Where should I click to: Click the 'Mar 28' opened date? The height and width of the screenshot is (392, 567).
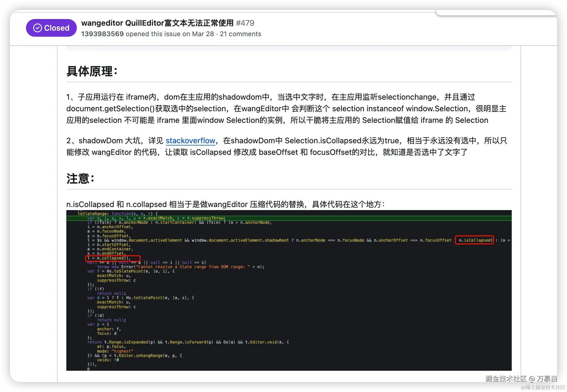(203, 34)
